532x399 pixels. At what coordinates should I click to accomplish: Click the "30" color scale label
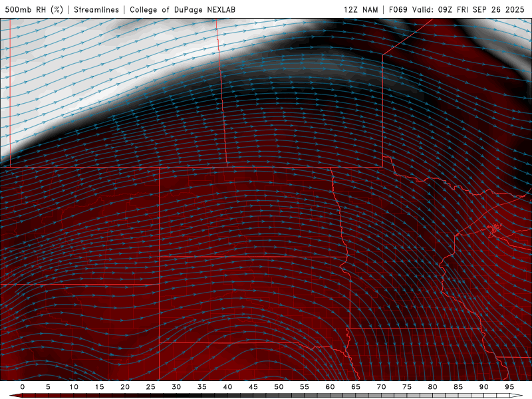click(x=176, y=387)
